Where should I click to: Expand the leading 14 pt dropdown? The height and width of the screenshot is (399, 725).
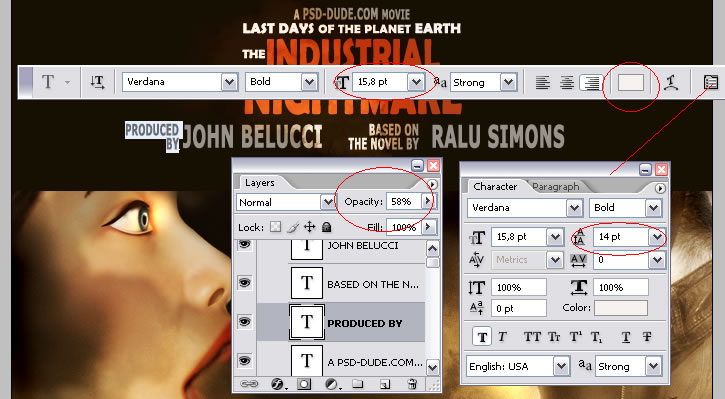[x=657, y=237]
